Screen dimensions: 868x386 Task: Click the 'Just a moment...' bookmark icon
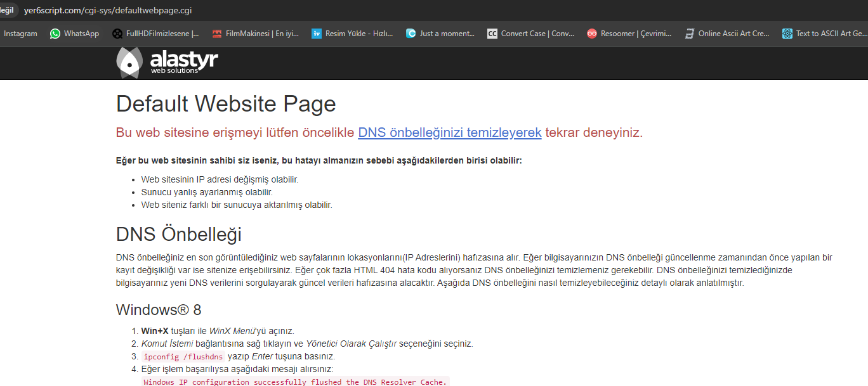pos(411,34)
